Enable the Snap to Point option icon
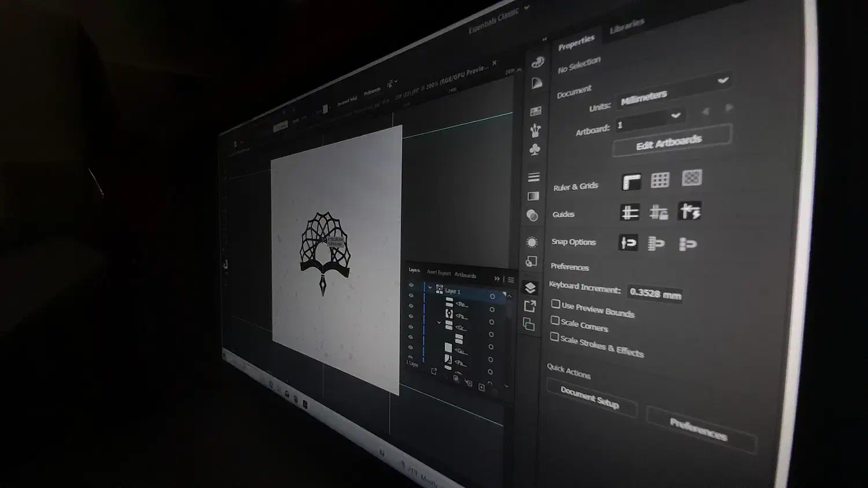Image resolution: width=868 pixels, height=488 pixels. point(628,243)
